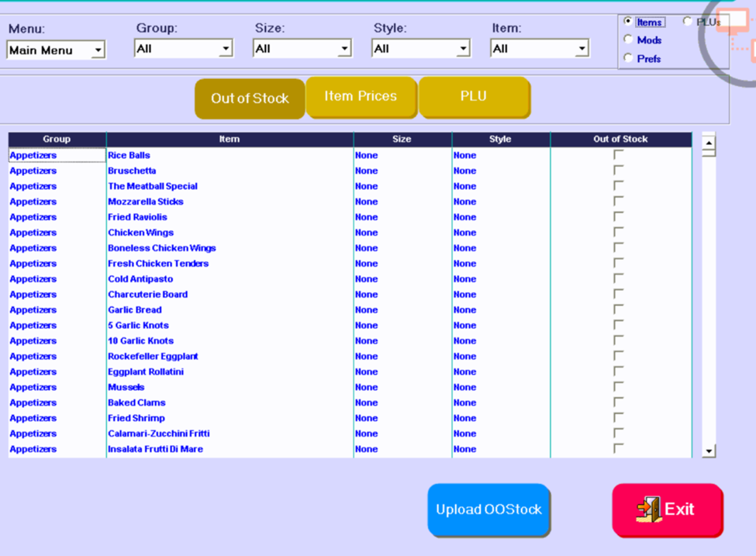This screenshot has width=756, height=556.
Task: Click the Size None cell for Rice Balls
Action: tap(402, 155)
